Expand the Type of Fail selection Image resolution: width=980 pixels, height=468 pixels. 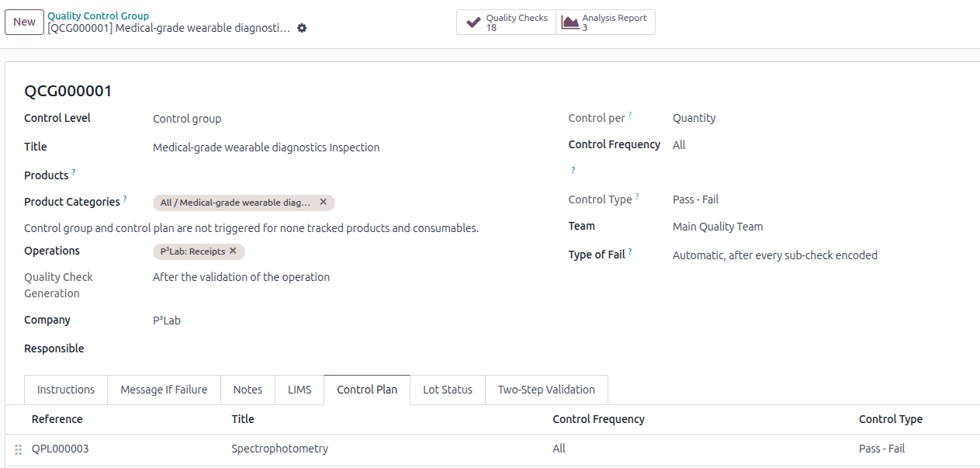point(776,255)
